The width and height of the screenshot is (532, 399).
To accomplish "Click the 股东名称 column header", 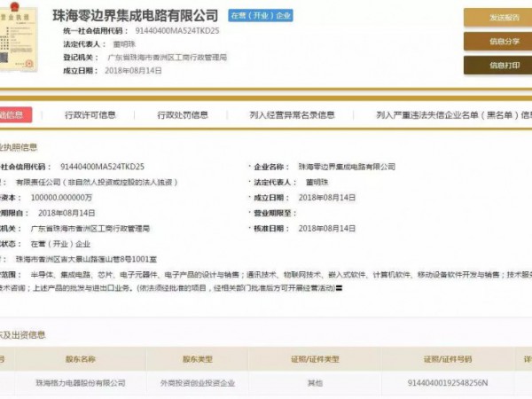I will click(81, 360).
